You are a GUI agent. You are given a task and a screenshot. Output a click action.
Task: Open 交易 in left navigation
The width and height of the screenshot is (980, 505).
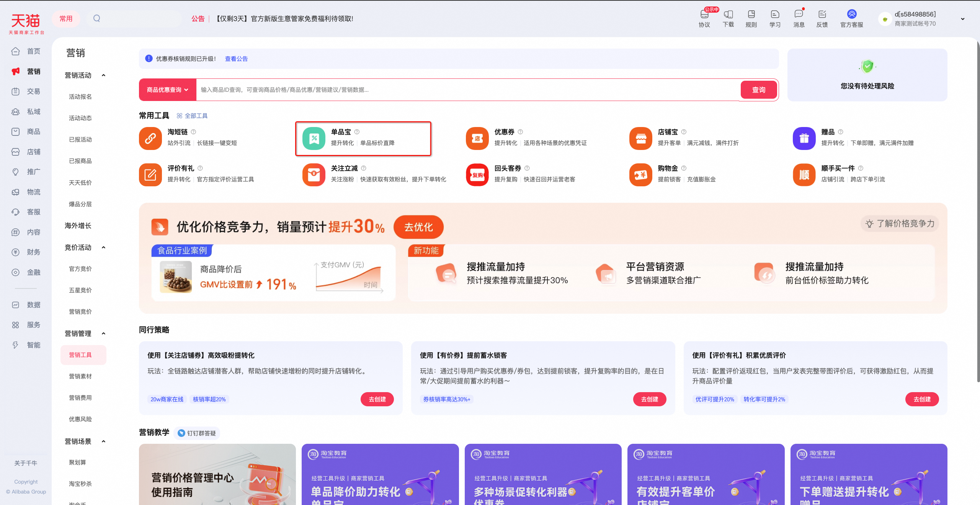coord(26,91)
